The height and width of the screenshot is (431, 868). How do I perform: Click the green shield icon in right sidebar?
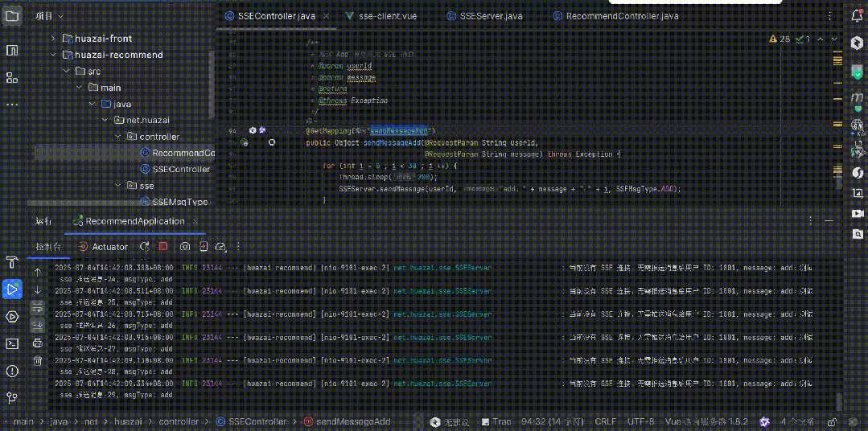pos(857,72)
